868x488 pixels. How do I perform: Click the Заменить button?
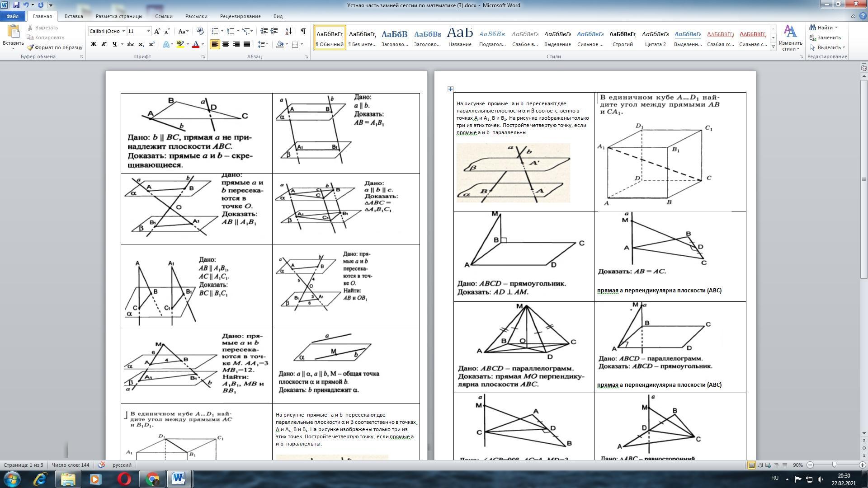click(x=825, y=38)
